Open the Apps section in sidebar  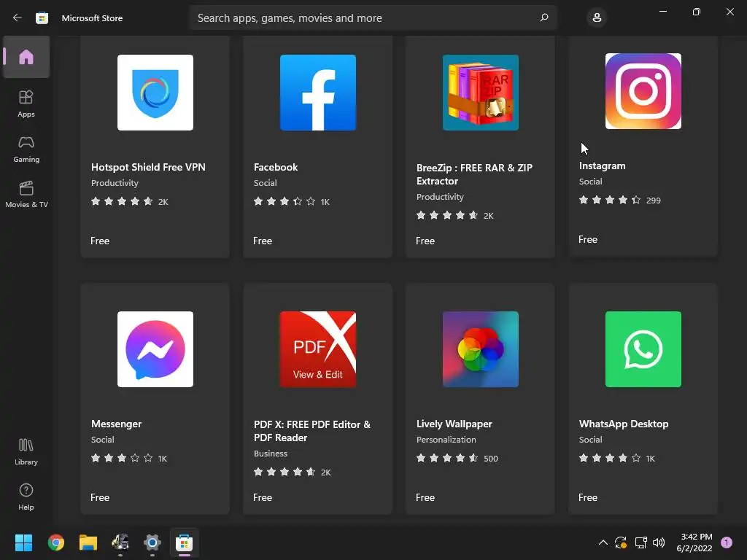coord(26,104)
